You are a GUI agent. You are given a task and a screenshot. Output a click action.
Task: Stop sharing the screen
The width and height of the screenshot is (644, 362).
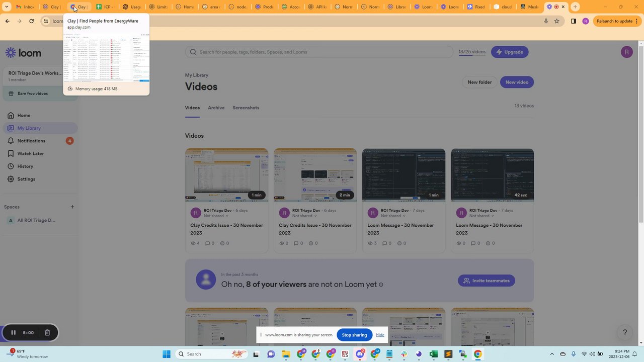coord(354,335)
